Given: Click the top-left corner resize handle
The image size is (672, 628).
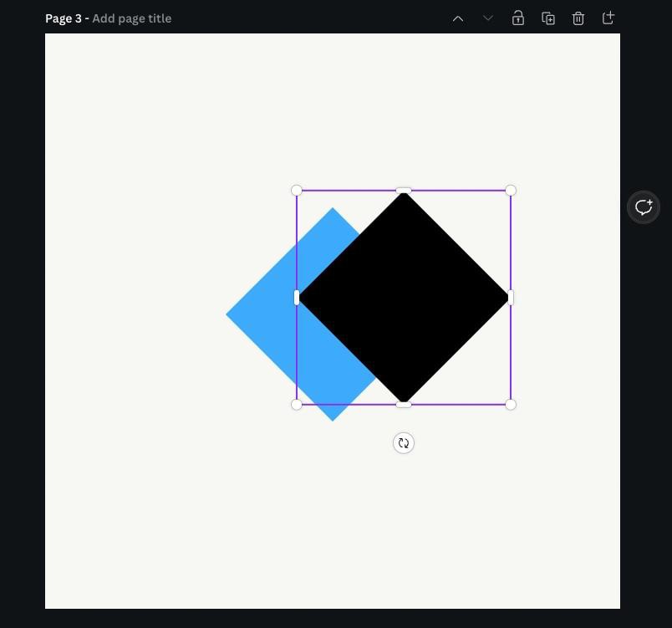Looking at the screenshot, I should point(297,191).
